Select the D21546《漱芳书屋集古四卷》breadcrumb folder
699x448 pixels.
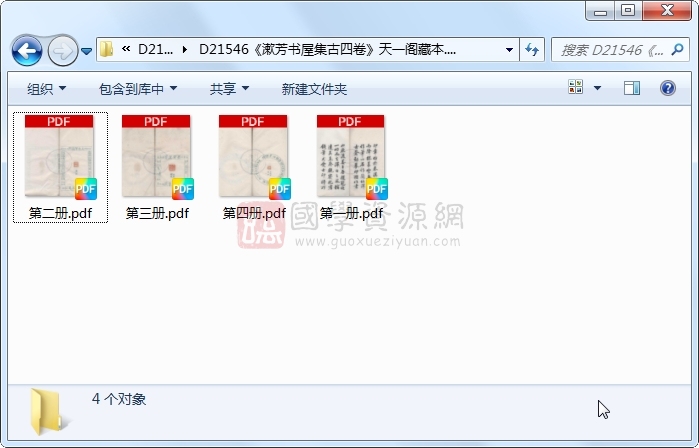pos(327,49)
